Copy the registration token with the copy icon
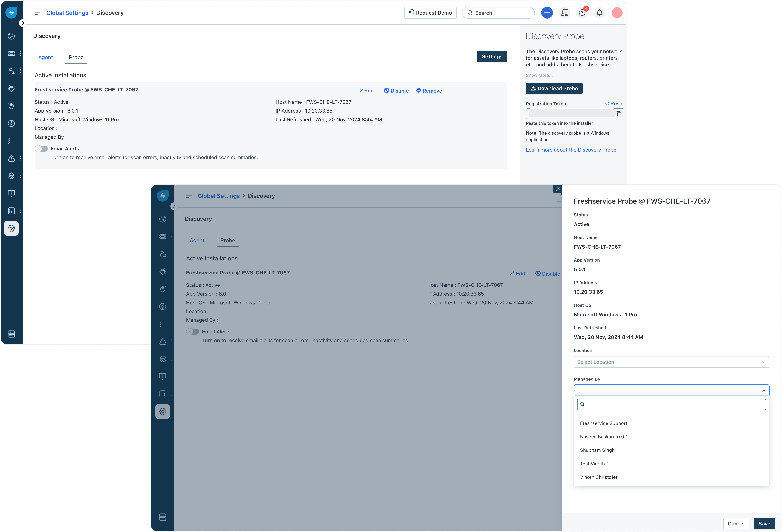 coord(619,114)
